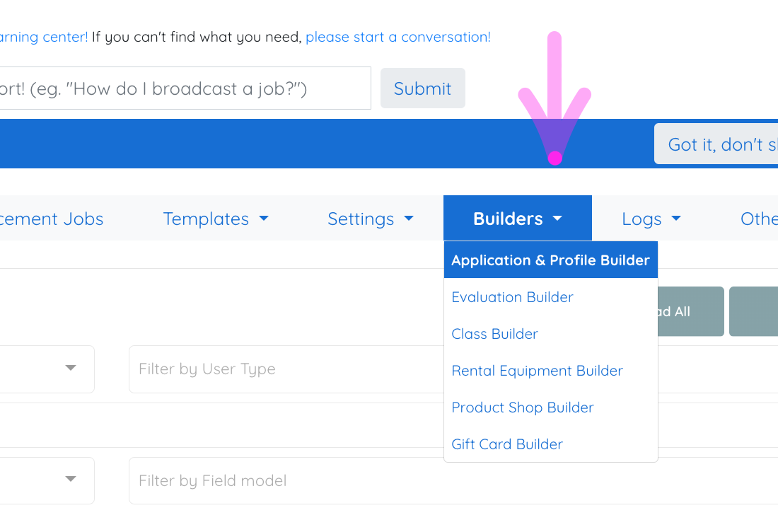
Task: Open the Logs dropdown
Action: [651, 219]
